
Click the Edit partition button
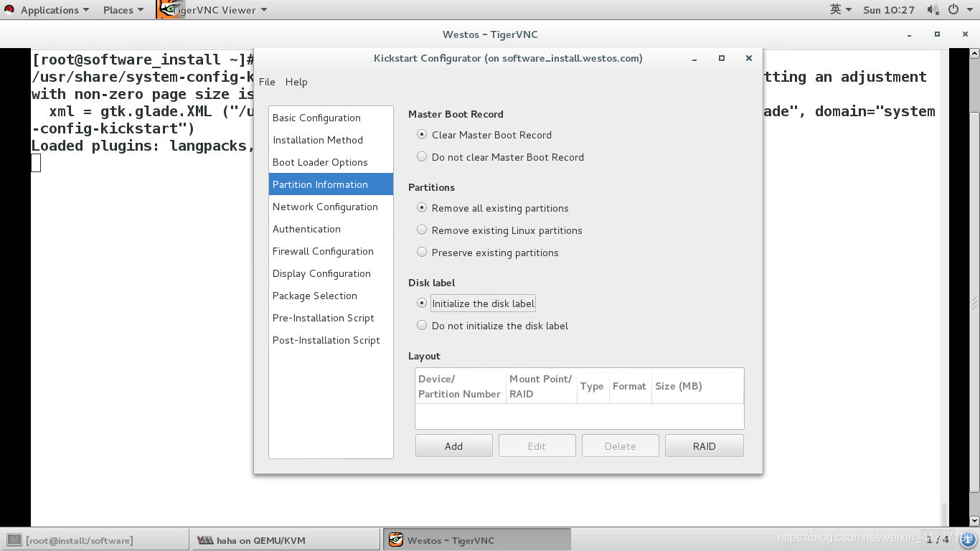537,446
